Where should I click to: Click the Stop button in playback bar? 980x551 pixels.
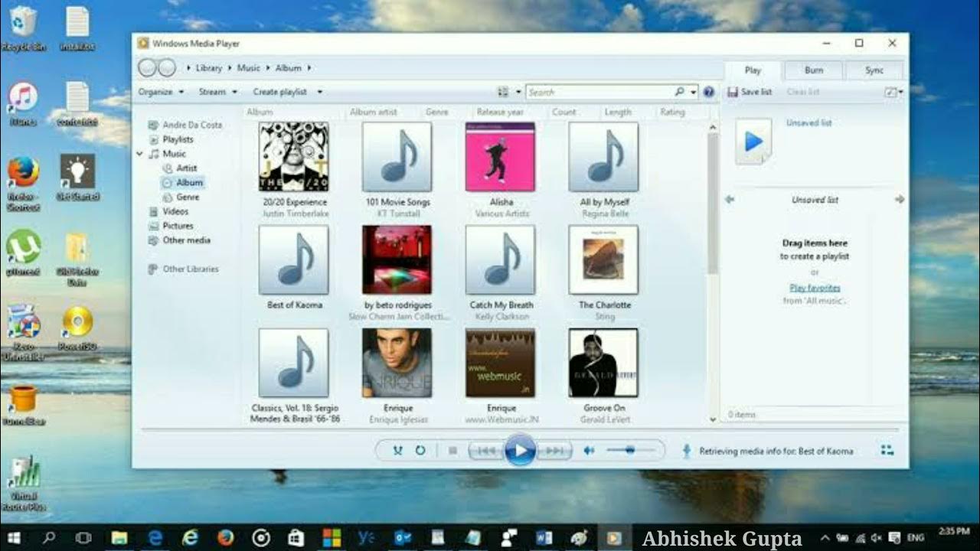click(452, 451)
